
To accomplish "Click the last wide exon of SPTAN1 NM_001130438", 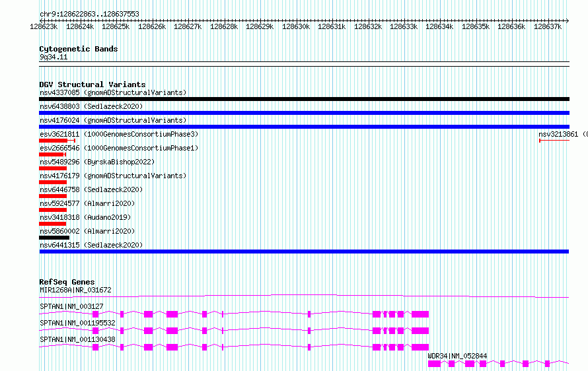I will pos(420,347).
